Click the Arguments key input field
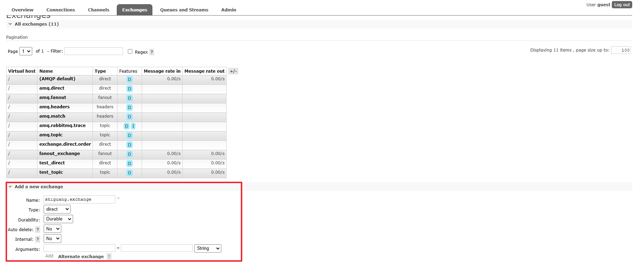The image size is (644, 264). [79, 248]
